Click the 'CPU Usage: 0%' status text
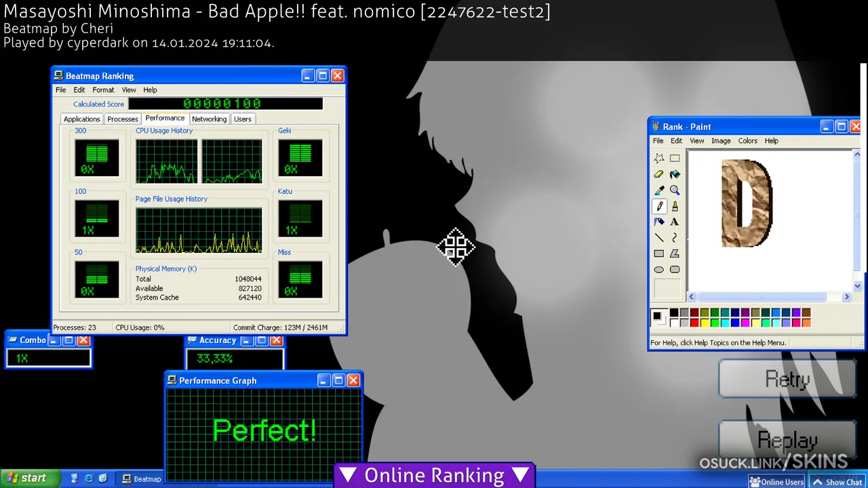The width and height of the screenshot is (868, 488). (x=140, y=327)
